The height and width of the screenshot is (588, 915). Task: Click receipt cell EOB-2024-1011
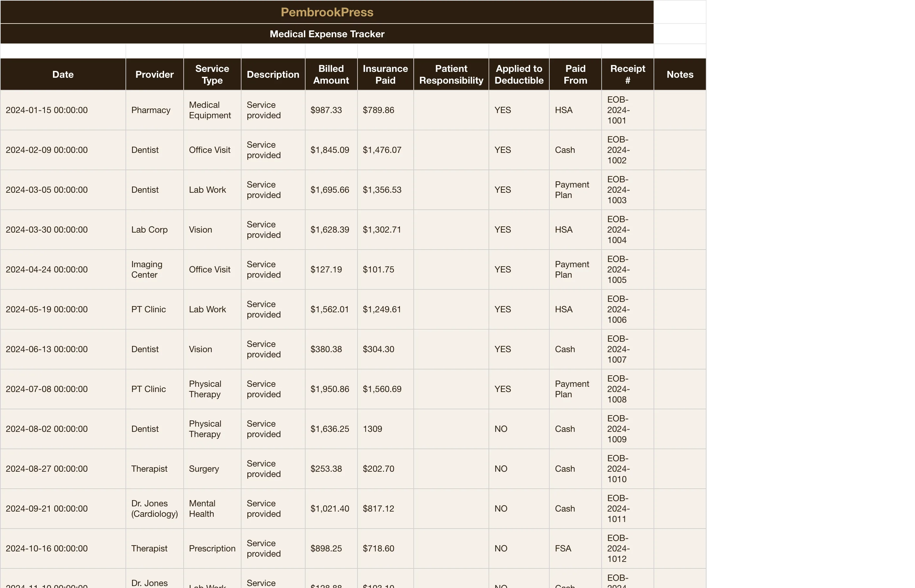627,509
